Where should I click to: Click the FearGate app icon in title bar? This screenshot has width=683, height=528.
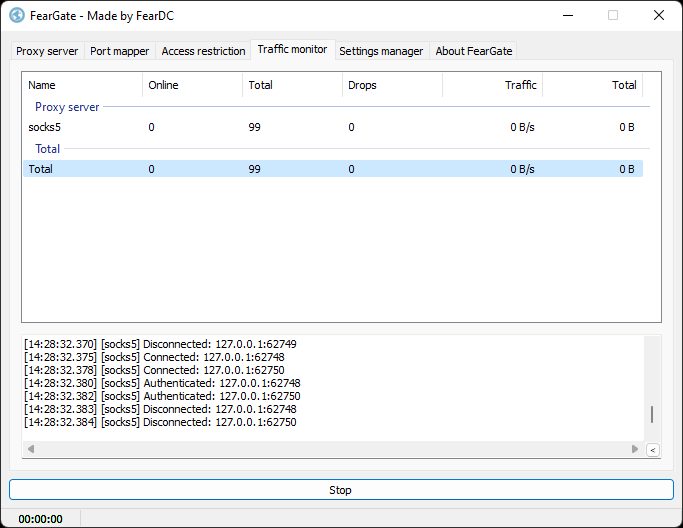coord(17,16)
